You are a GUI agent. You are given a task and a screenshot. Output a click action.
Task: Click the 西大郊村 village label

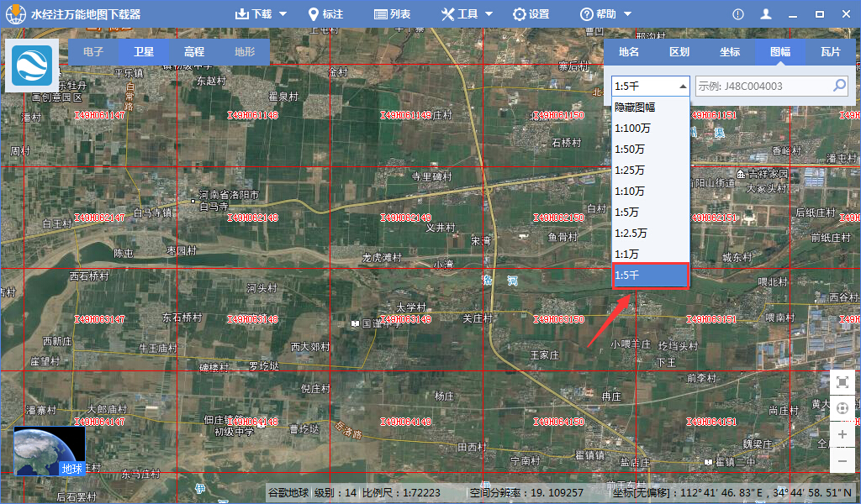[310, 347]
